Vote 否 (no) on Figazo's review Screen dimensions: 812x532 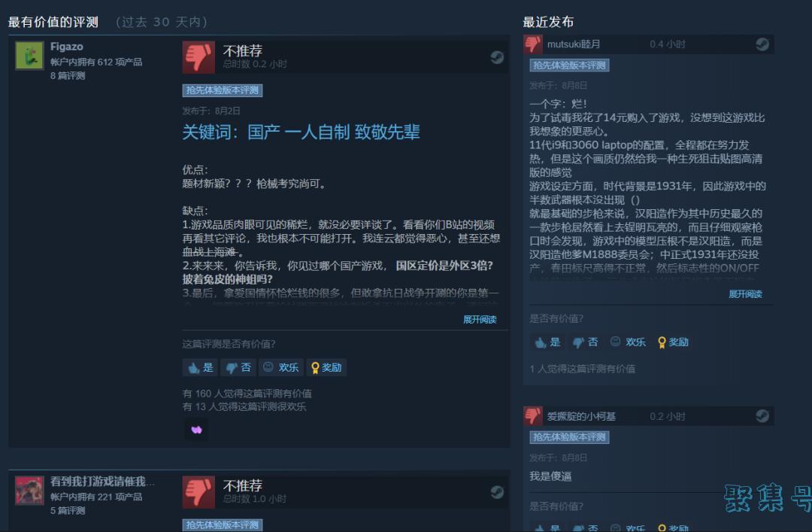click(238, 368)
